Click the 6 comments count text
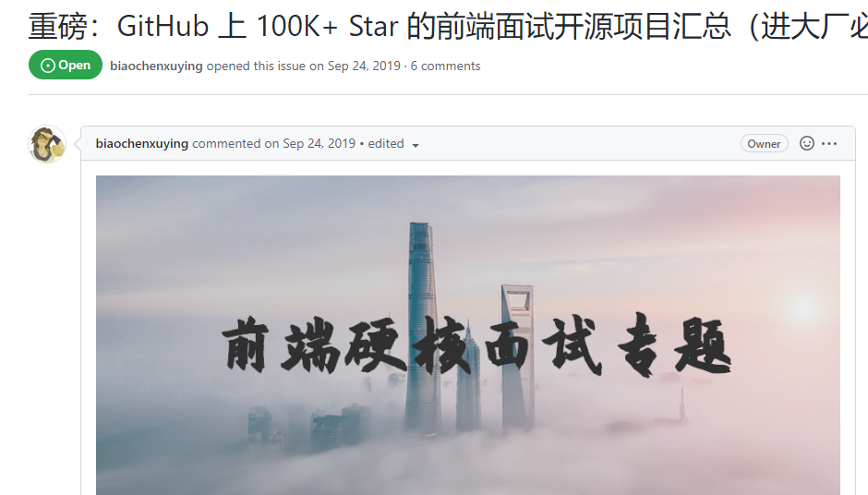This screenshot has height=495, width=868. (x=445, y=66)
